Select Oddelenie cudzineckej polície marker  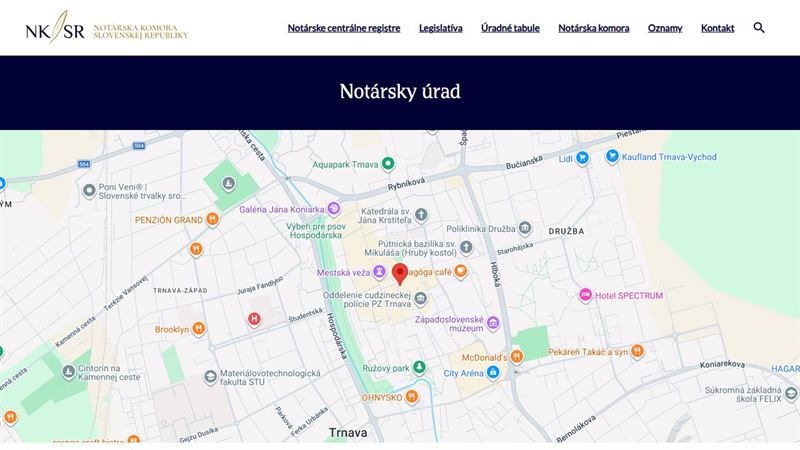[420, 298]
